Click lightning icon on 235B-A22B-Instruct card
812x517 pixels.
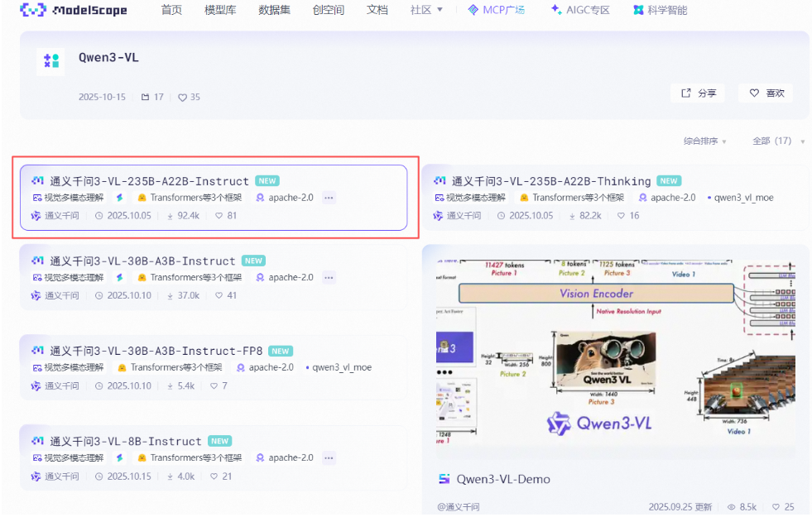[120, 198]
